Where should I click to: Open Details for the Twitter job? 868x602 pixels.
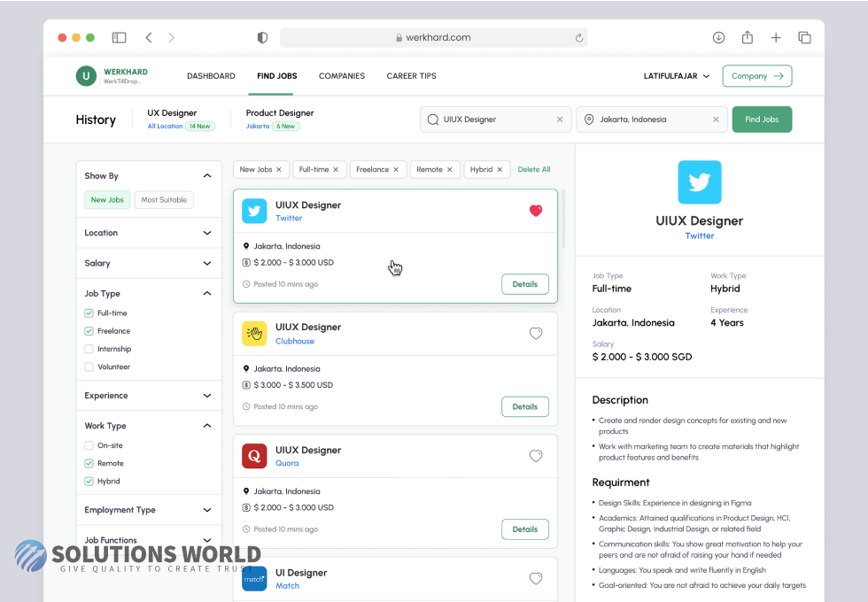[524, 284]
